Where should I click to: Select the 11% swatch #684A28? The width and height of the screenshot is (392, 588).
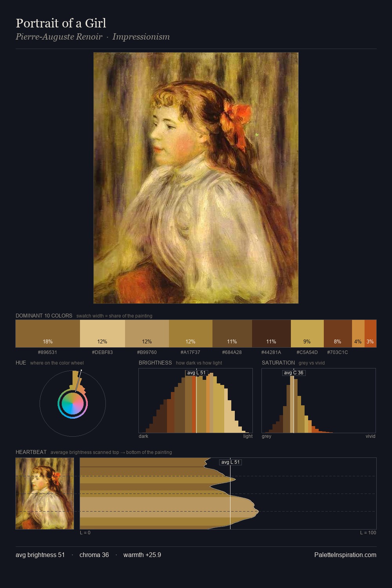tap(232, 334)
